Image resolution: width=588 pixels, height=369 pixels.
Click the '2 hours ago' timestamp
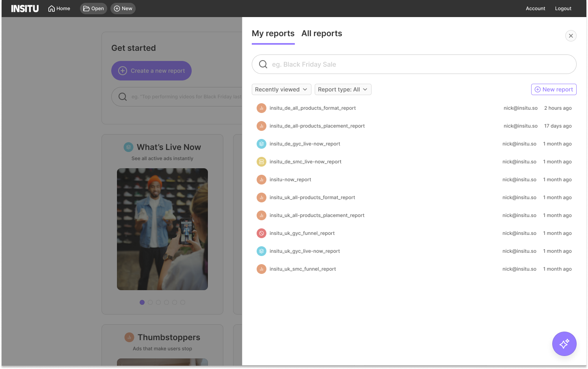(558, 108)
